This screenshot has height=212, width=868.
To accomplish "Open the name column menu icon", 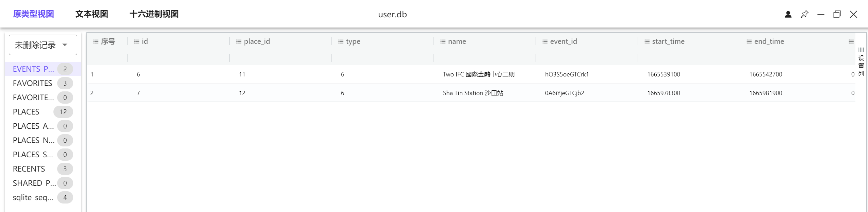I will (x=443, y=41).
